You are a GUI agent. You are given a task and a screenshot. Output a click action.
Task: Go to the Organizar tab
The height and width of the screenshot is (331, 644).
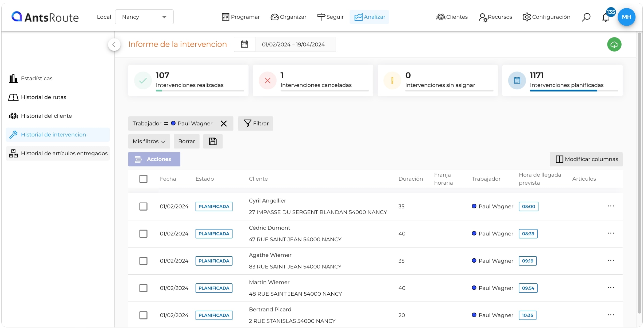288,17
